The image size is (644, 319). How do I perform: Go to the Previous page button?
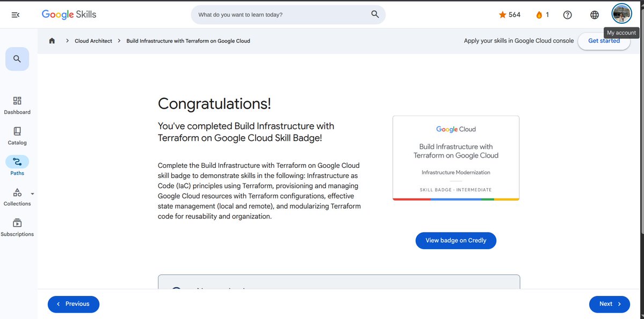(74, 304)
